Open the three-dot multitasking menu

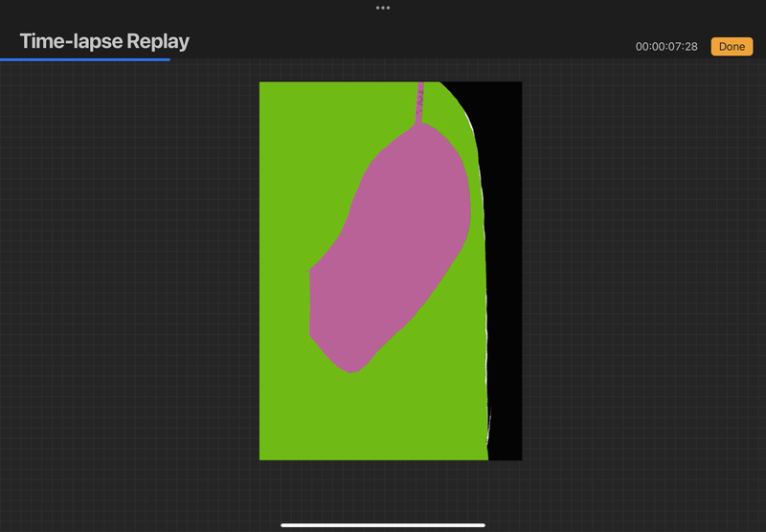(383, 8)
